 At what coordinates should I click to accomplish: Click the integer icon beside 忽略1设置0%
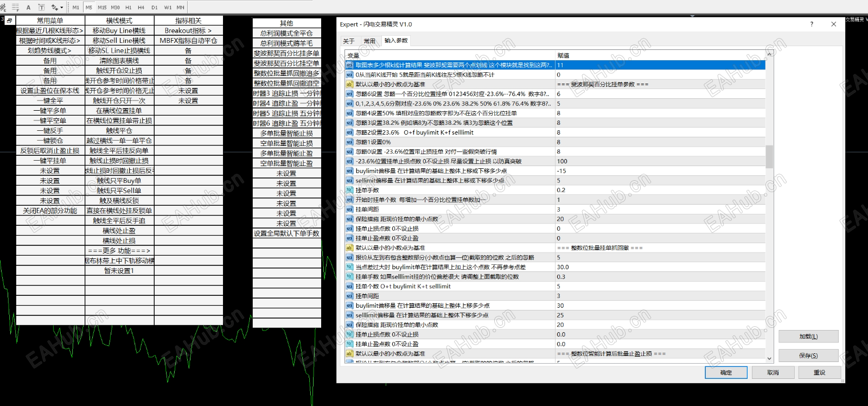tap(350, 142)
